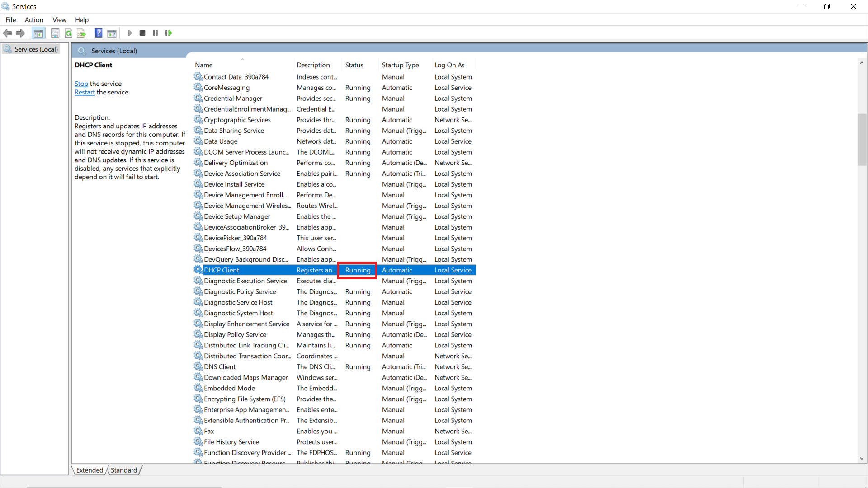
Task: Click the Name column header to sort
Action: pyautogui.click(x=203, y=64)
